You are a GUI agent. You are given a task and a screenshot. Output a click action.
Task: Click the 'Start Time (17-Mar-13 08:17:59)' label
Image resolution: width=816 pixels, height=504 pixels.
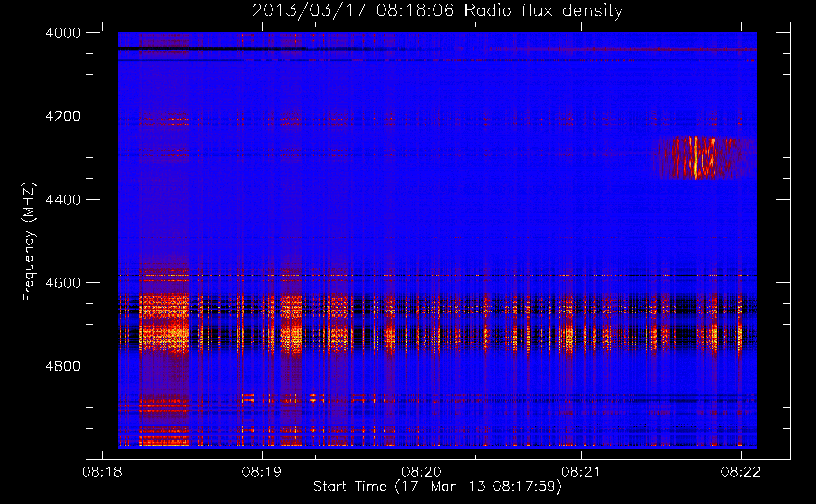pos(437,487)
